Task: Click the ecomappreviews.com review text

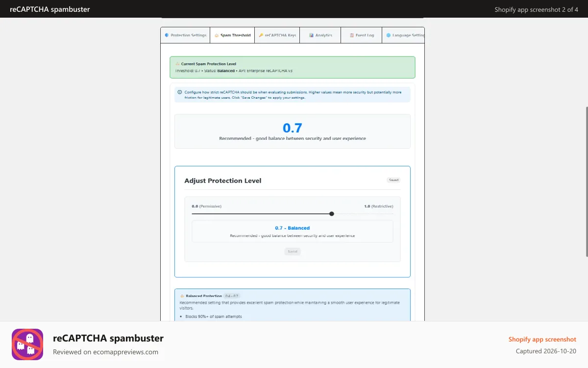Action: coord(106,352)
